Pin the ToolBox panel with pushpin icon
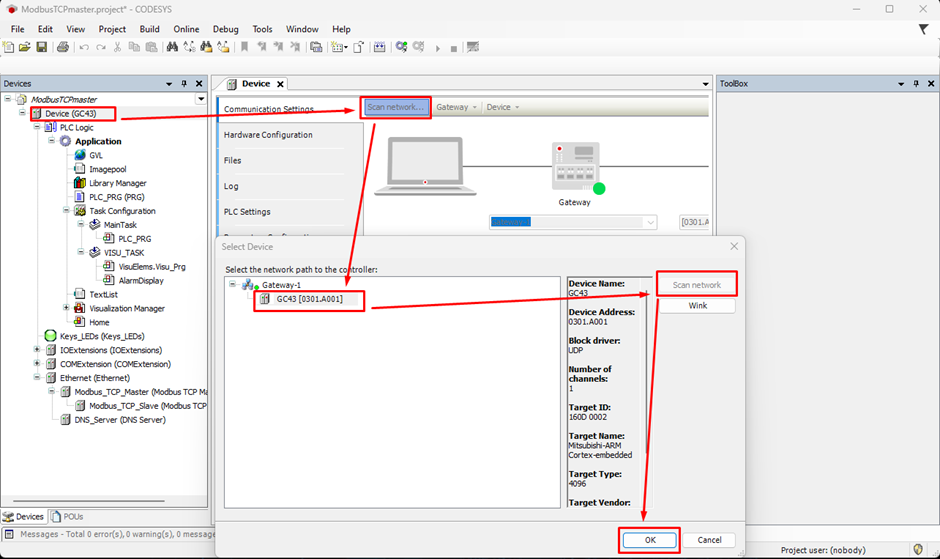This screenshot has height=559, width=940. (x=916, y=84)
